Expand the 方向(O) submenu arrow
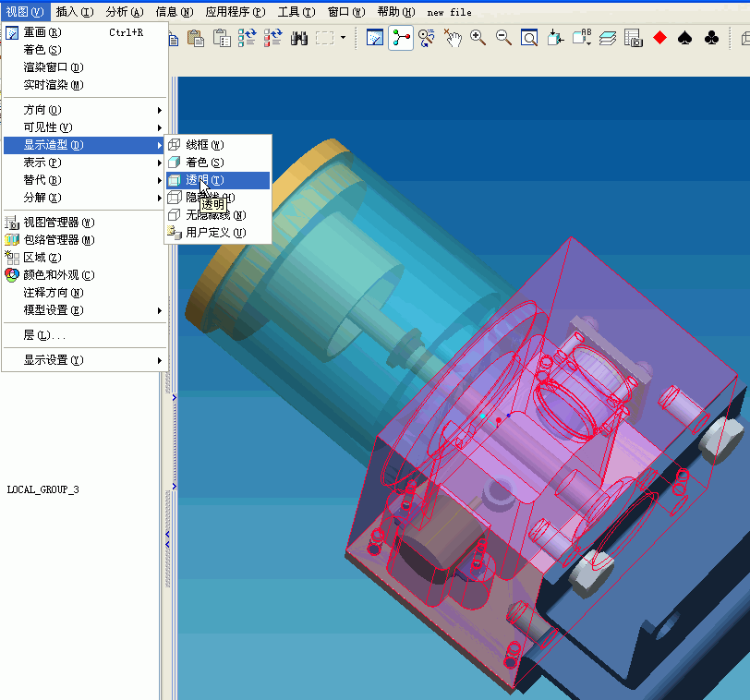This screenshot has width=750, height=700. click(160, 110)
